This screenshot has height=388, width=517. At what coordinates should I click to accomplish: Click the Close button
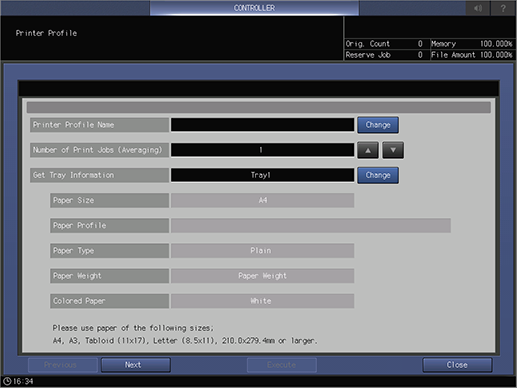pos(457,365)
